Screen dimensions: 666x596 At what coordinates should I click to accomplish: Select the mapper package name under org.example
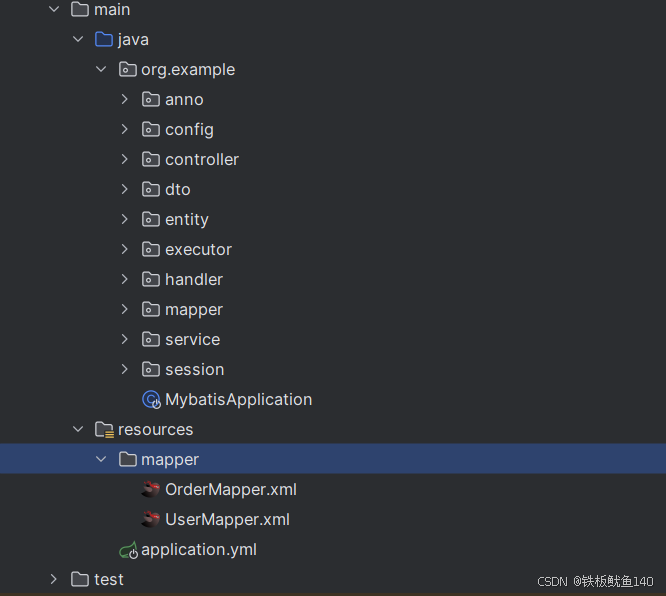194,310
